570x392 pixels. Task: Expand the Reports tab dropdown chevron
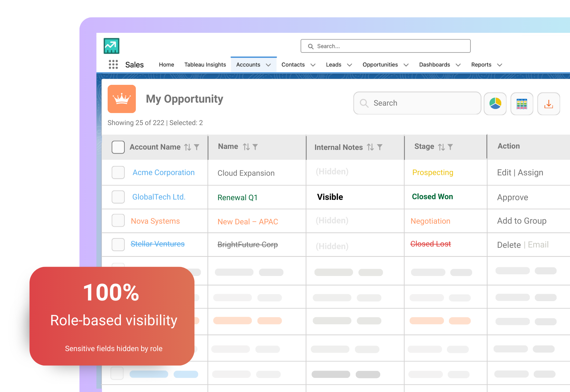tap(500, 65)
